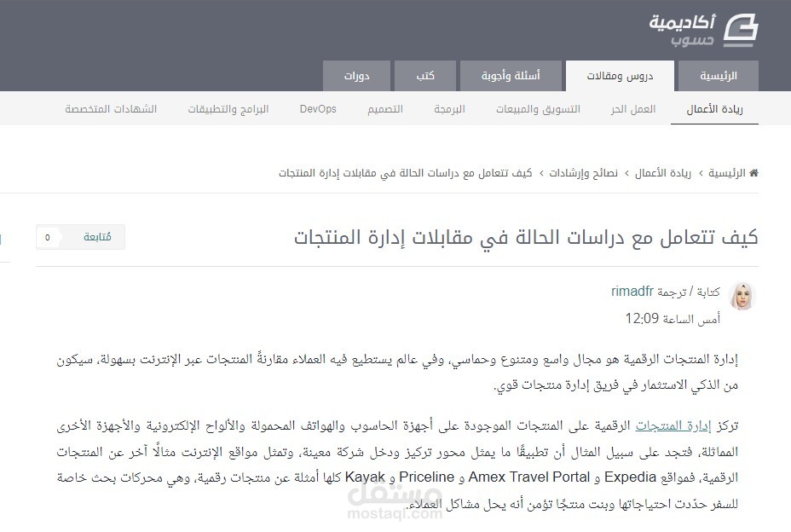The width and height of the screenshot is (791, 532).
Task: Open the أسئلة وأجوبة section
Action: 511,75
